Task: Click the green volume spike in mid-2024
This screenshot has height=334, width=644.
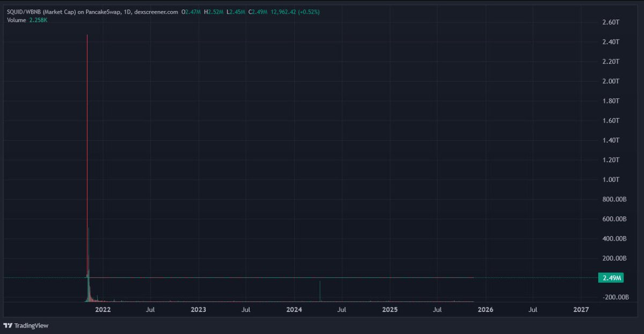Action: [x=320, y=291]
